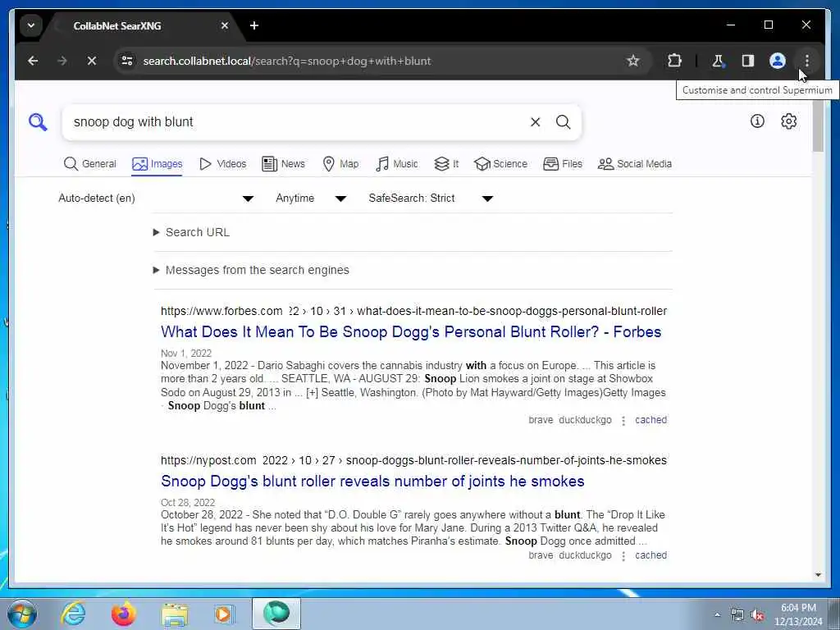Click the page vertical scrollbar thumb
This screenshot has width=840, height=630.
[818, 126]
